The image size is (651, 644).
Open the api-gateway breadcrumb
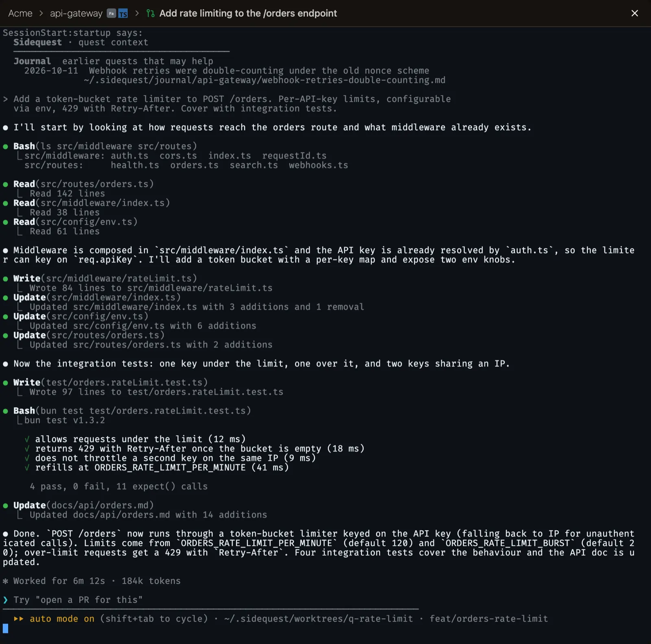[76, 13]
